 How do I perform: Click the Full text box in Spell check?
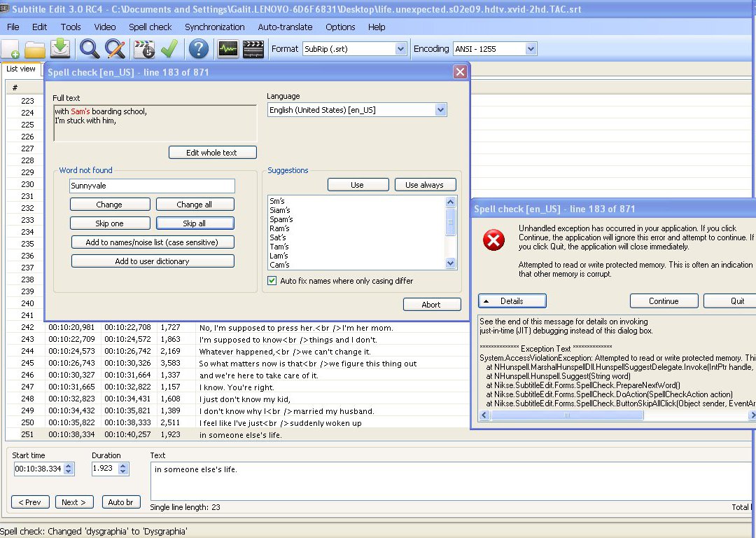click(x=155, y=123)
